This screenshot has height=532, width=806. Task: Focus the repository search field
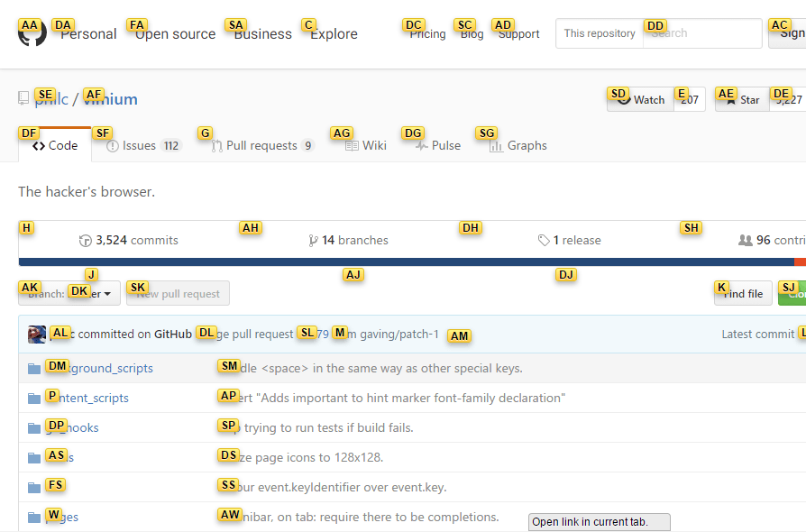point(702,33)
